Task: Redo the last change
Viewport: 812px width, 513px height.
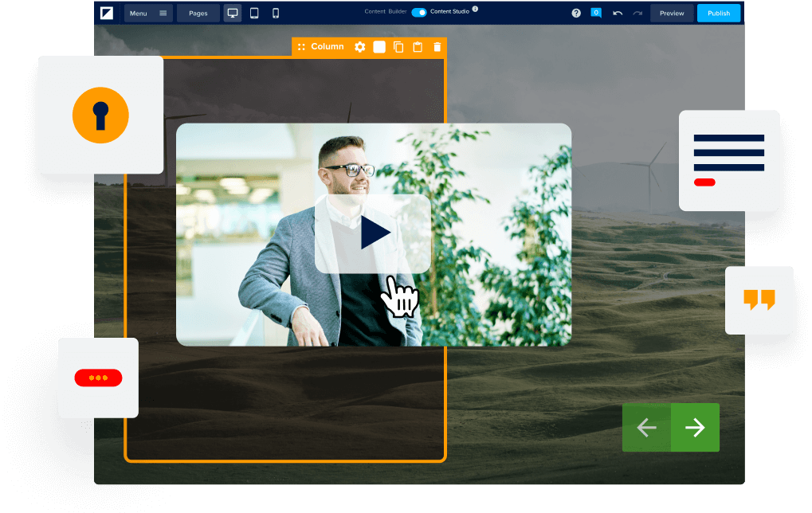Action: pos(637,13)
